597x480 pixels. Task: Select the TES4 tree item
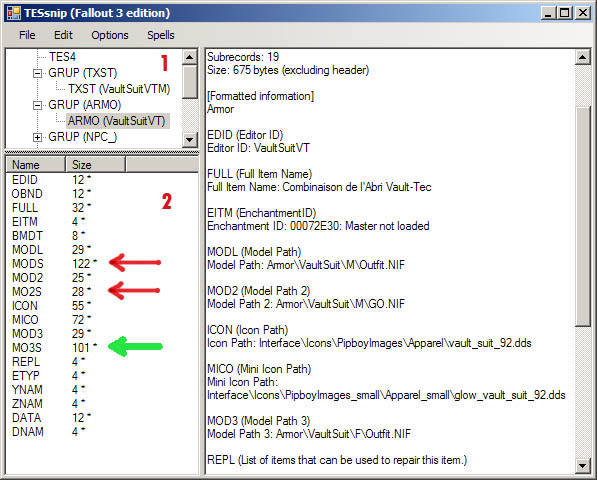[x=62, y=57]
